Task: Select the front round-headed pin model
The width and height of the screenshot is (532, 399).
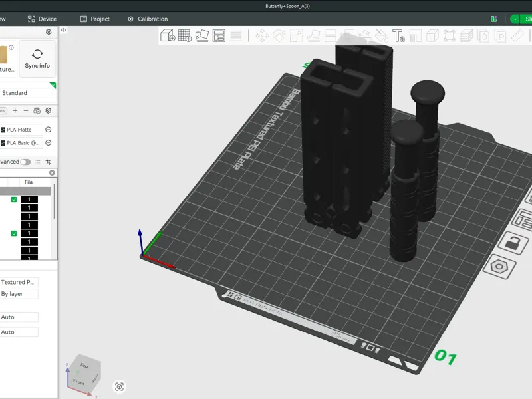Action: (404, 190)
